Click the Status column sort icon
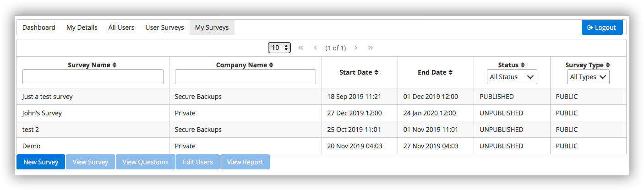This screenshot has height=190, width=644. [523, 65]
